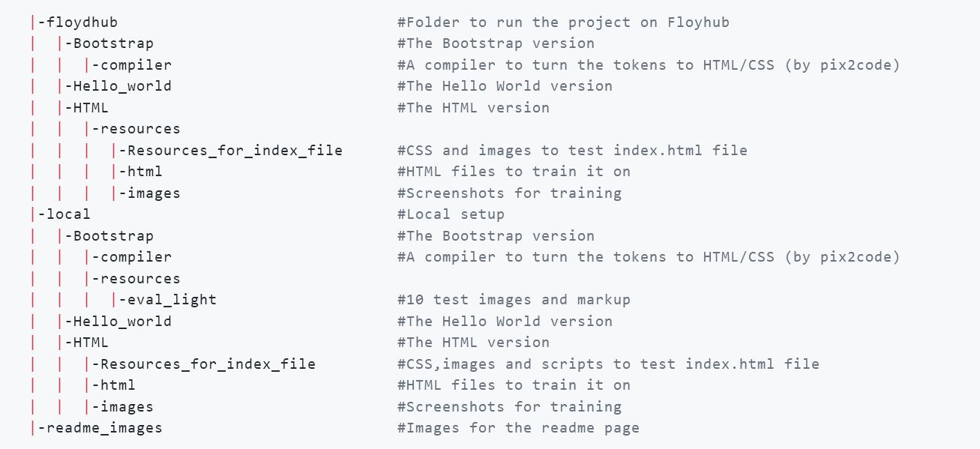Viewport: 980px width, 449px height.
Task: Click '#Folder to run the project on Floyhub' comment
Action: (x=563, y=22)
